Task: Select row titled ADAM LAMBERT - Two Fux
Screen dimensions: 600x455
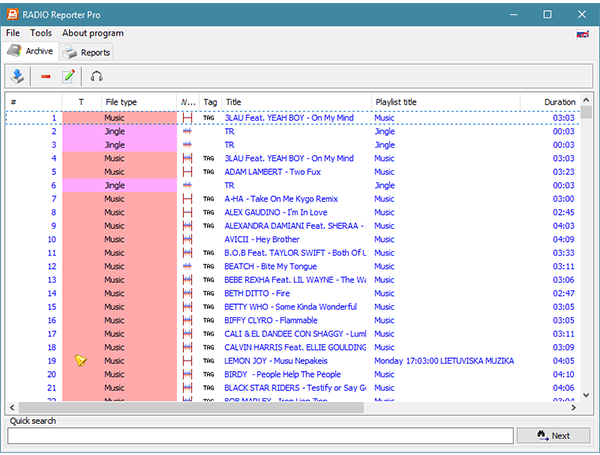Action: click(x=293, y=172)
